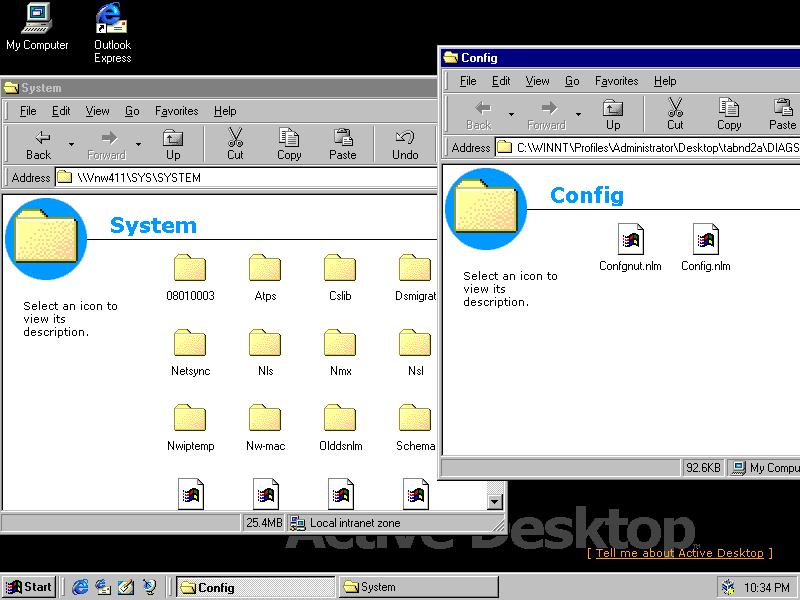The width and height of the screenshot is (800, 600).
Task: Click the Start button
Action: [29, 587]
